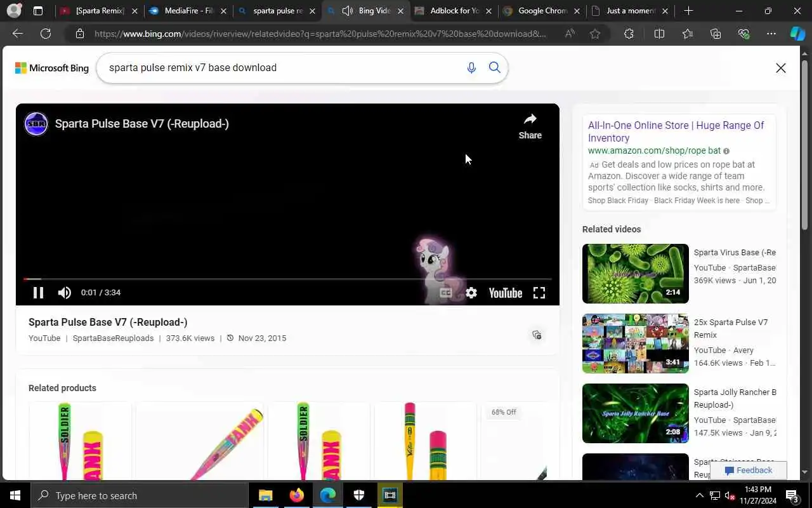Open favorites list

688,34
